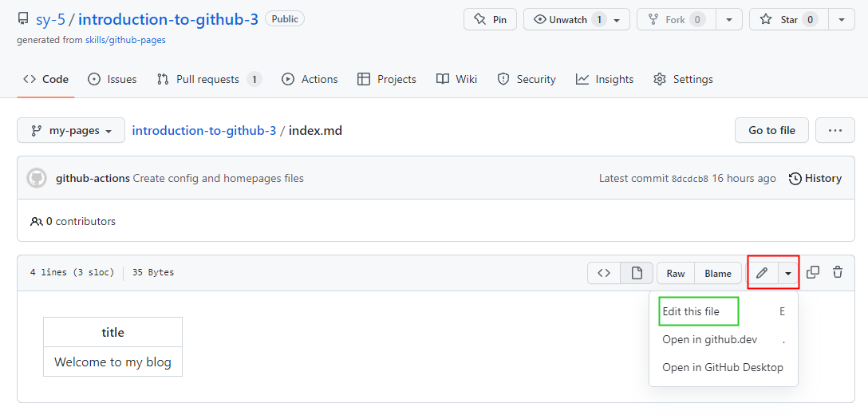This screenshot has height=419, width=868.
Task: Show source code view icon
Action: pos(604,273)
